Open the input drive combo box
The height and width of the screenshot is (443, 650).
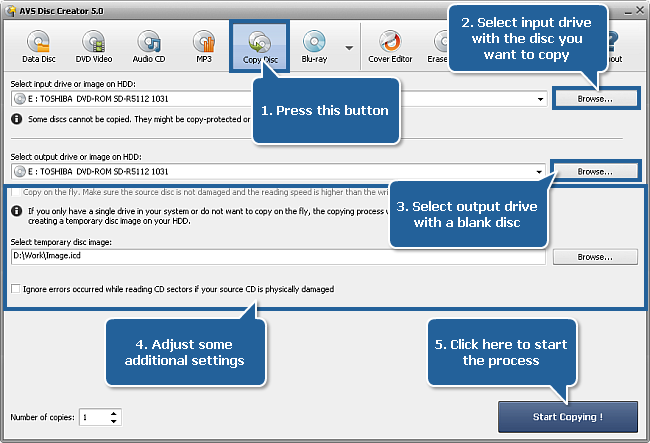[x=279, y=99]
